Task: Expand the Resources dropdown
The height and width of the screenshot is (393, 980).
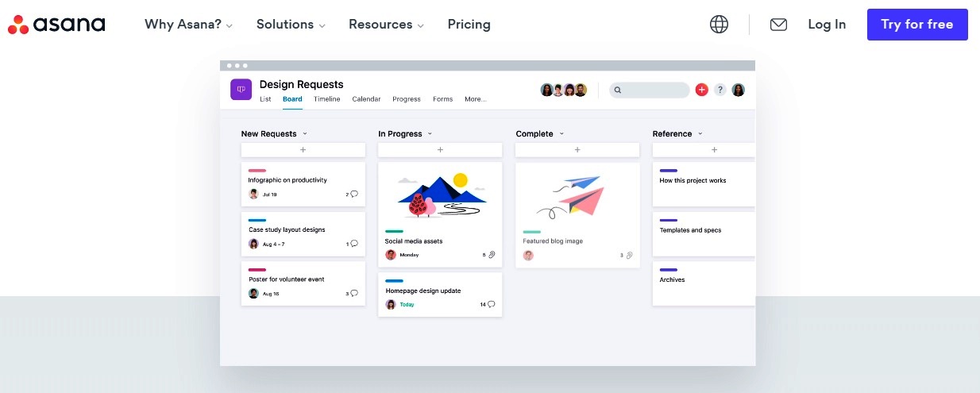Action: coord(386,25)
